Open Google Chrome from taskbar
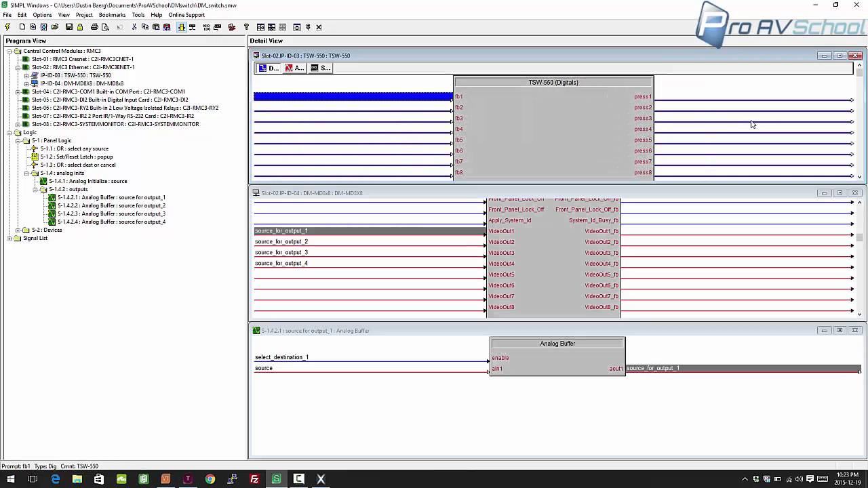The width and height of the screenshot is (868, 488). [x=210, y=479]
